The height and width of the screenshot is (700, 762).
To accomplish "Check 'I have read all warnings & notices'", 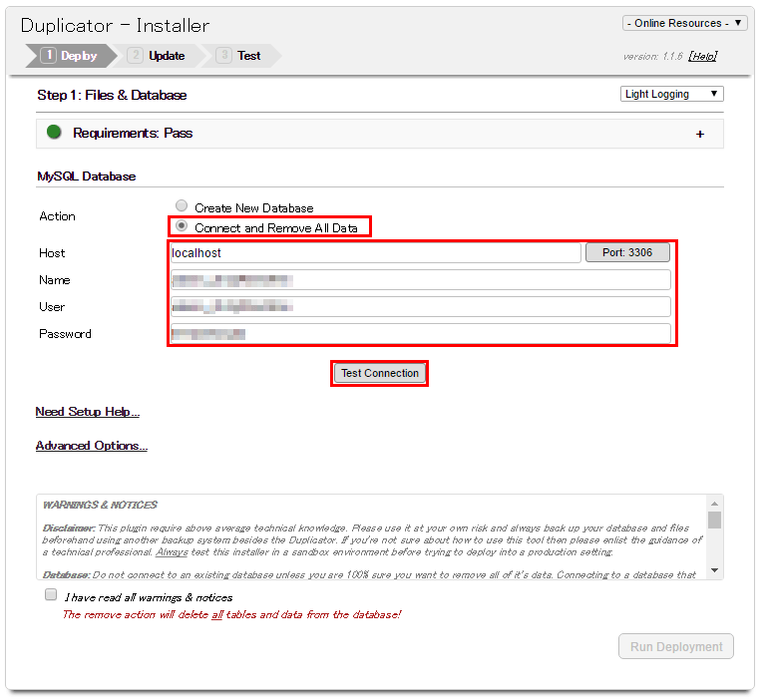I will 51,594.
